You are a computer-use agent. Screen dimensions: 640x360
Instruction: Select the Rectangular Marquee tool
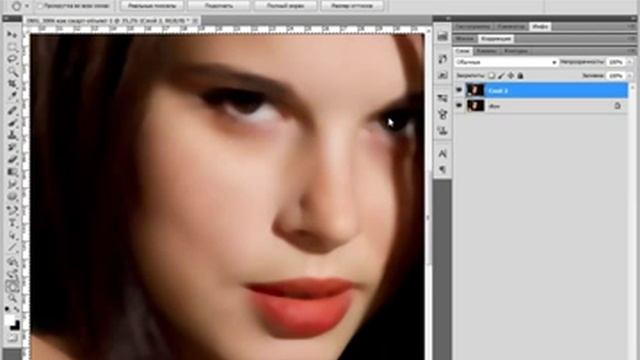(12, 47)
